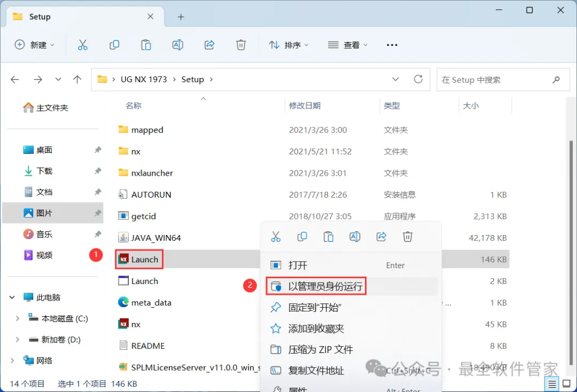Expand the 网络 tree node
The width and height of the screenshot is (577, 392).
pyautogui.click(x=12, y=360)
